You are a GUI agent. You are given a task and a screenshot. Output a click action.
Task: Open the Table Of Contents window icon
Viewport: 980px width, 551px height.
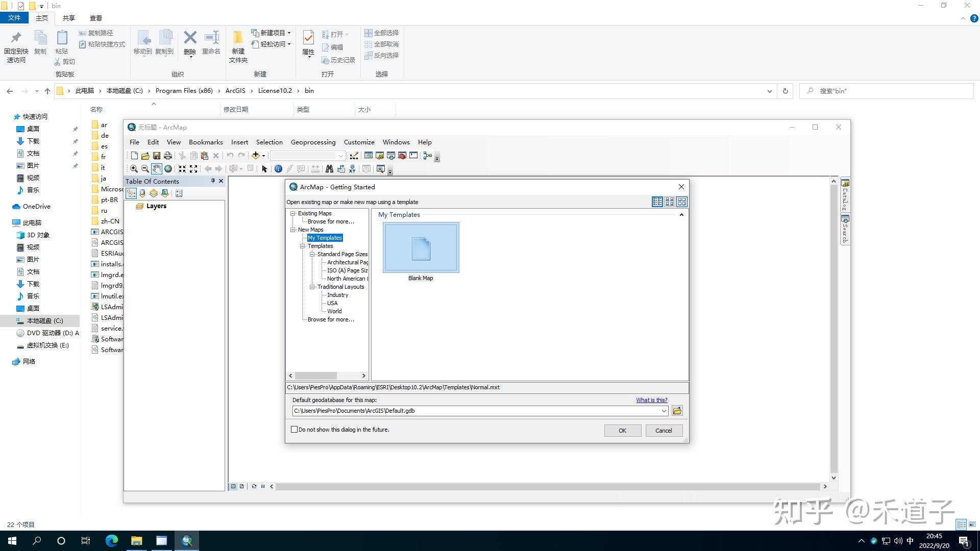point(369,156)
